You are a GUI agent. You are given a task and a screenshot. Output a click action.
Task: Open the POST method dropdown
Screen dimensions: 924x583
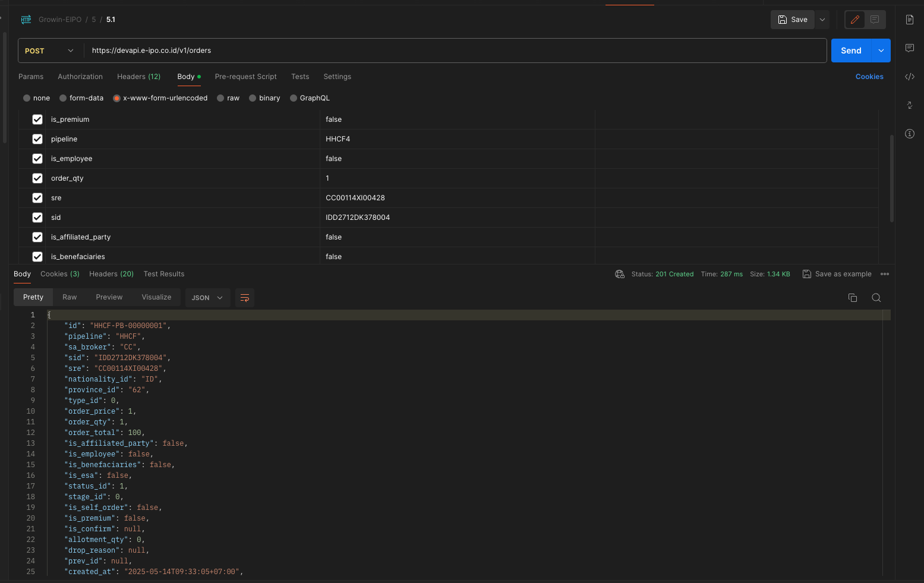pyautogui.click(x=51, y=51)
